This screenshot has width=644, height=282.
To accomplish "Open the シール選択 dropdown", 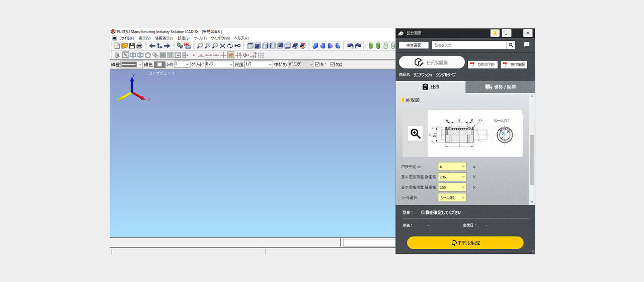I will tap(452, 198).
